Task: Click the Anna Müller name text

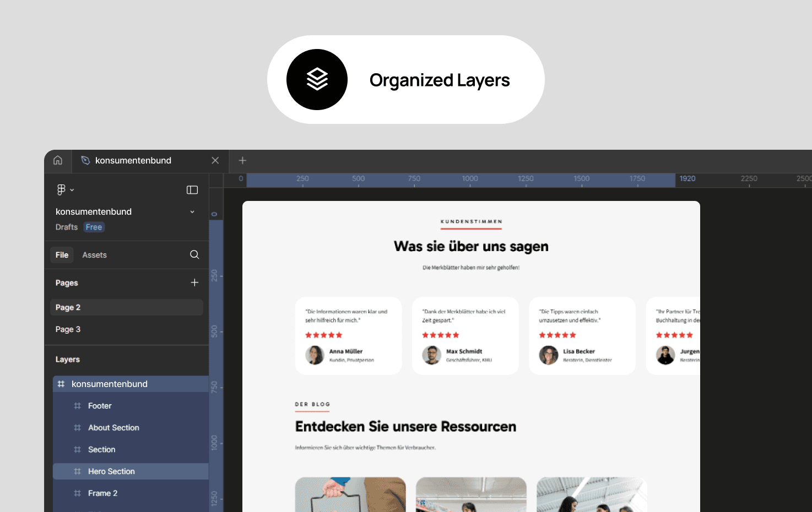Action: [x=346, y=351]
